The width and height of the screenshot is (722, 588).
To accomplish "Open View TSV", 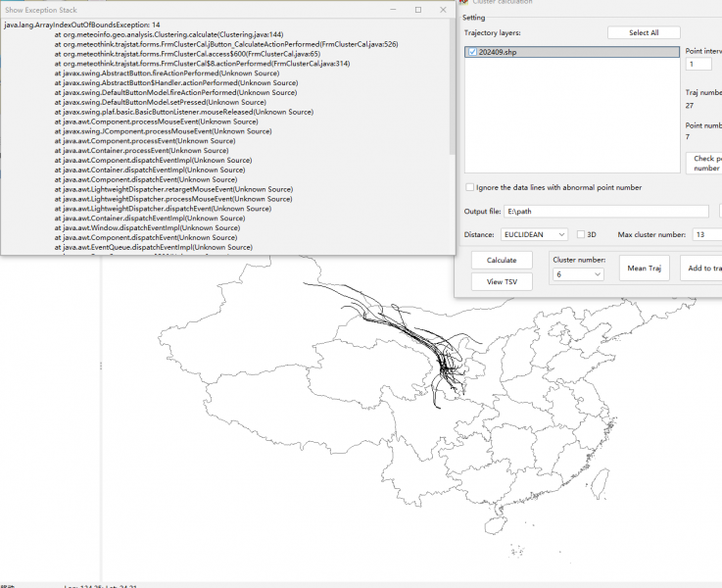I will click(501, 281).
